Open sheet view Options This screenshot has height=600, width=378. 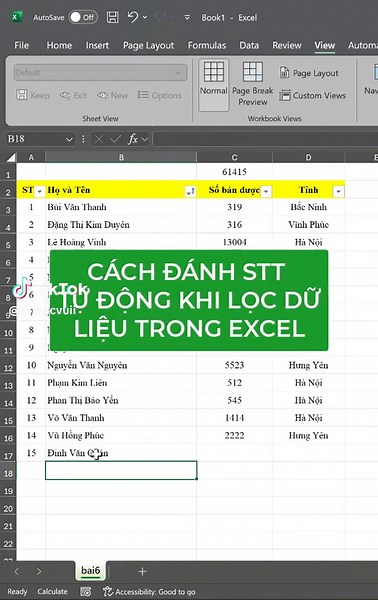159,95
